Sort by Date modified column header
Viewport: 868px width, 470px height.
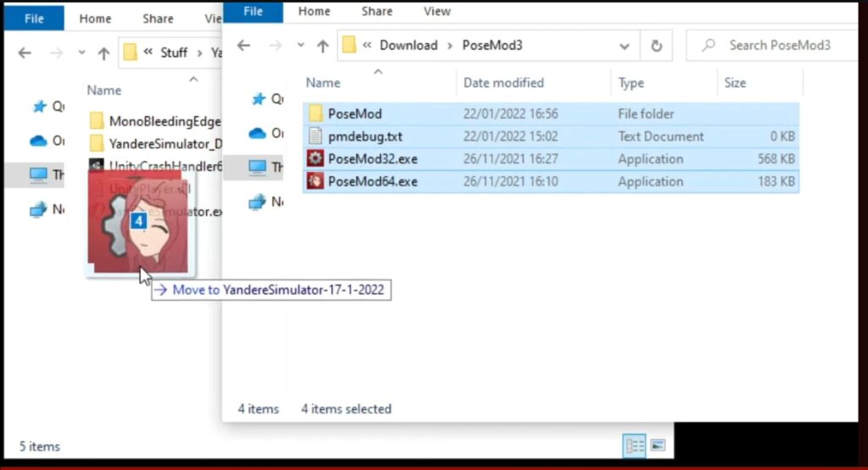point(504,83)
